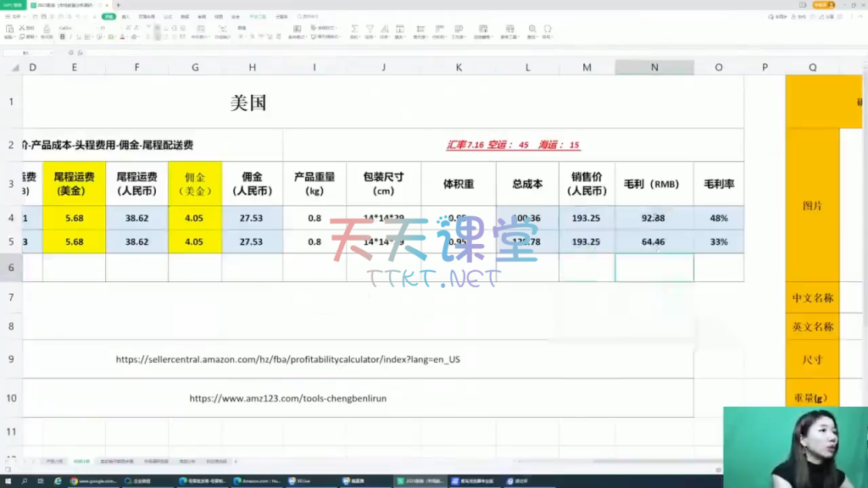Open the Windows Start menu
Screen dimensions: 868x488
[x=8, y=481]
